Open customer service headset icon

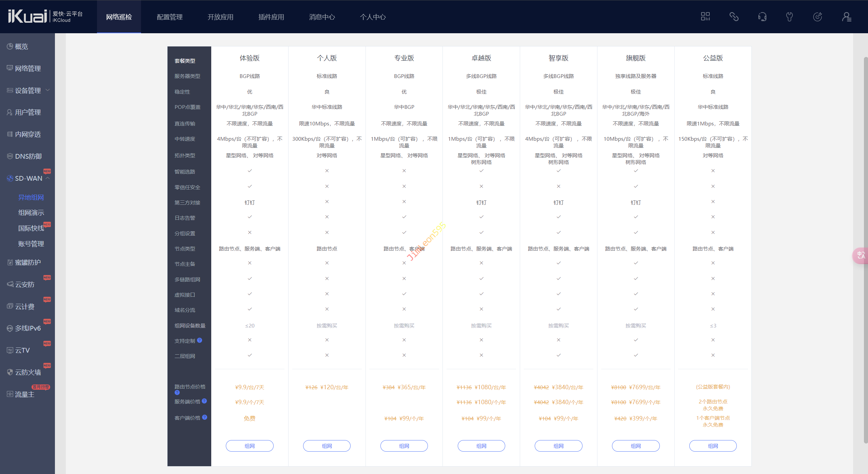762,17
